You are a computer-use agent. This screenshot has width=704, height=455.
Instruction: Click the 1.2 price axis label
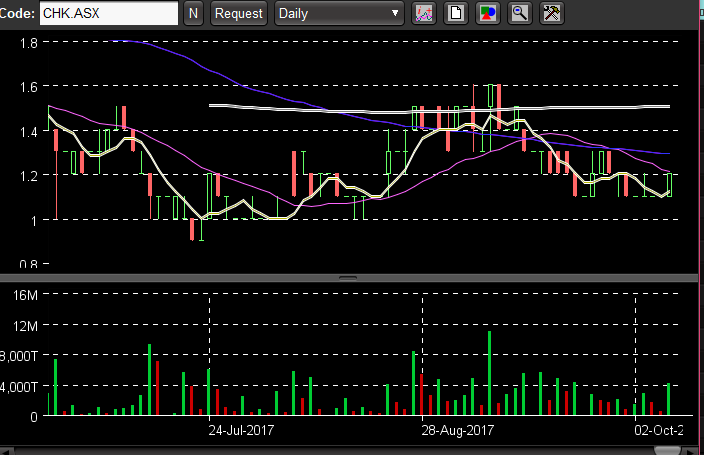click(29, 176)
